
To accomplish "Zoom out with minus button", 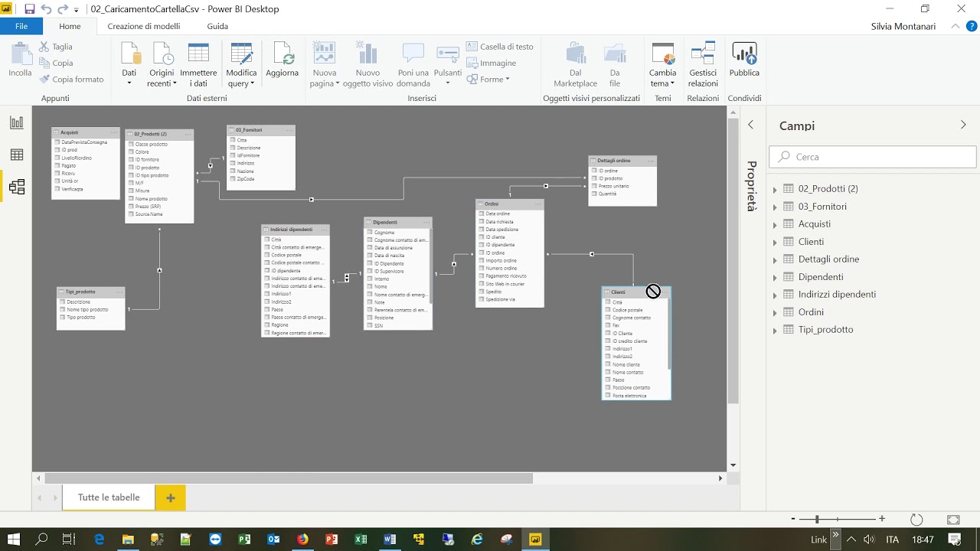I will pyautogui.click(x=793, y=519).
